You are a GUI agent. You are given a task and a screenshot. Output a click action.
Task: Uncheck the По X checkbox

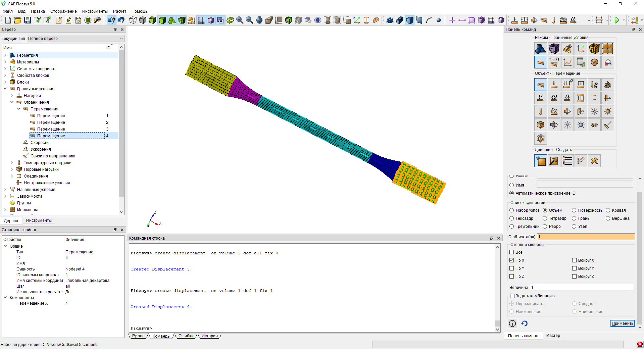click(512, 260)
